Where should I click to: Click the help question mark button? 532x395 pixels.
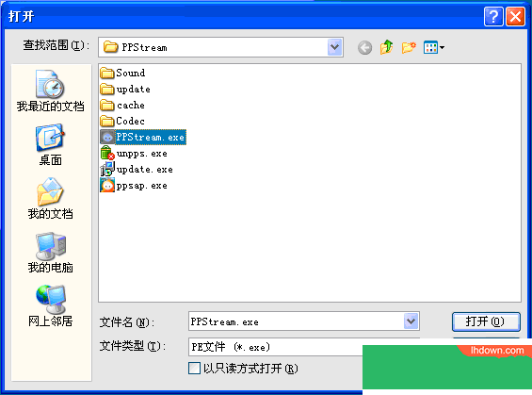493,16
